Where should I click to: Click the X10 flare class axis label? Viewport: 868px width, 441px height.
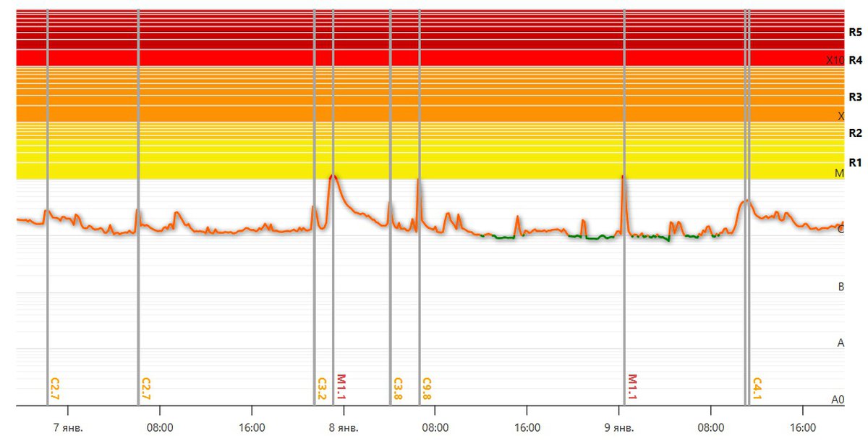[x=835, y=61]
